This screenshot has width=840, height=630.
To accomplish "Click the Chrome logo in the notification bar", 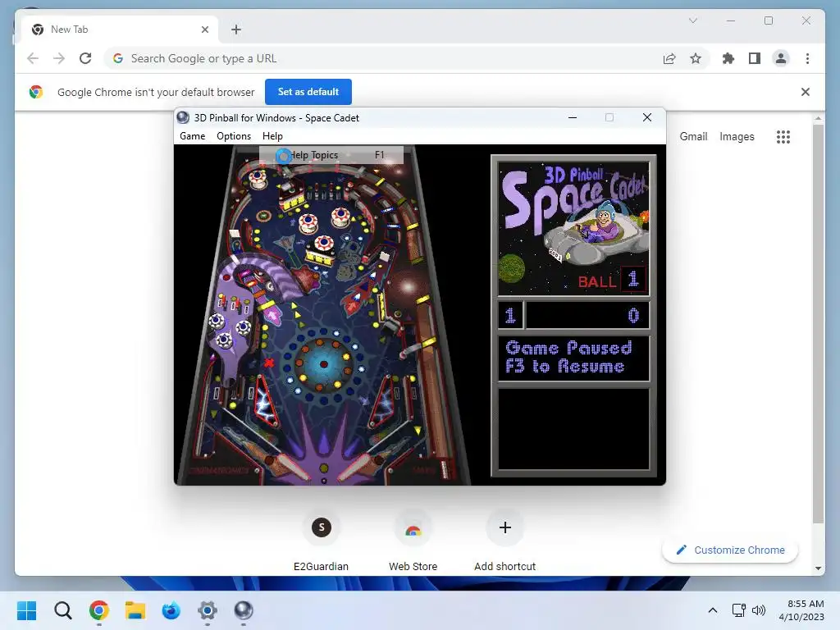I will pos(36,92).
